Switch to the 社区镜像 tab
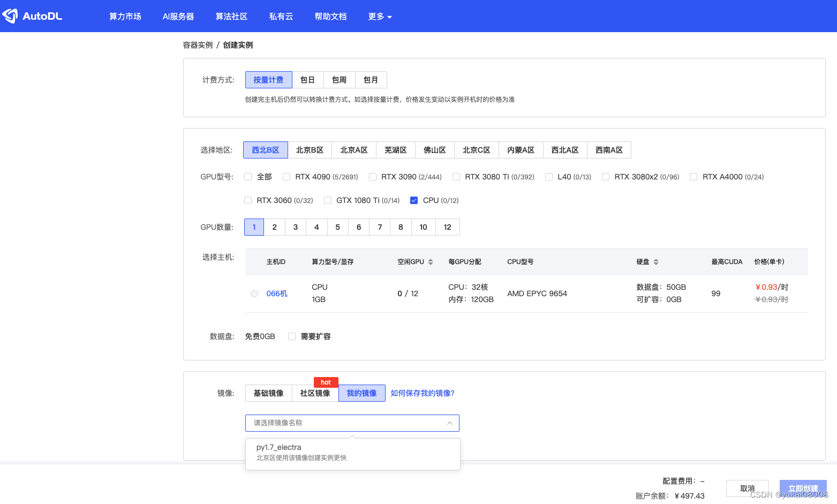The width and height of the screenshot is (837, 504). (315, 393)
